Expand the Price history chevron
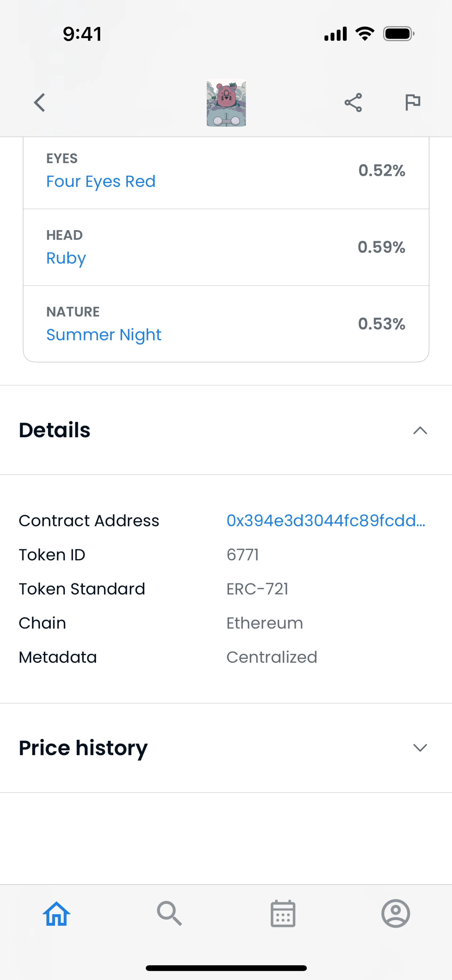 click(420, 748)
